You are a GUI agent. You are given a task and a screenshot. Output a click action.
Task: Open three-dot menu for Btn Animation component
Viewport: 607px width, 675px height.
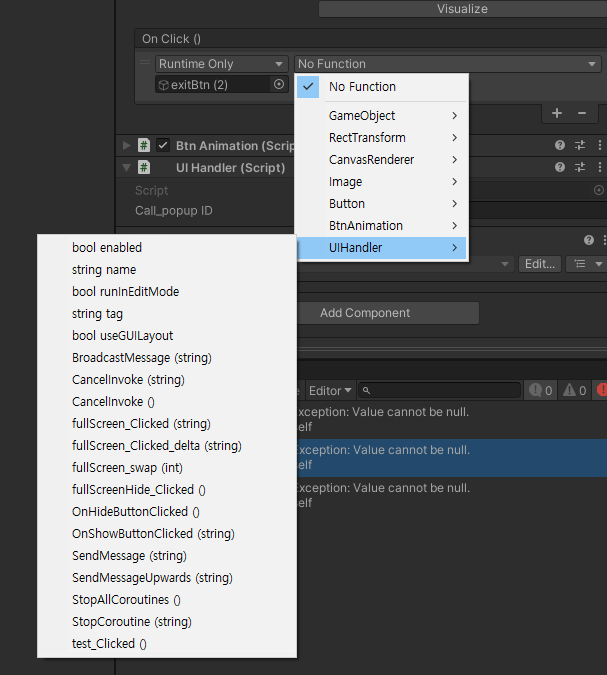coord(600,145)
